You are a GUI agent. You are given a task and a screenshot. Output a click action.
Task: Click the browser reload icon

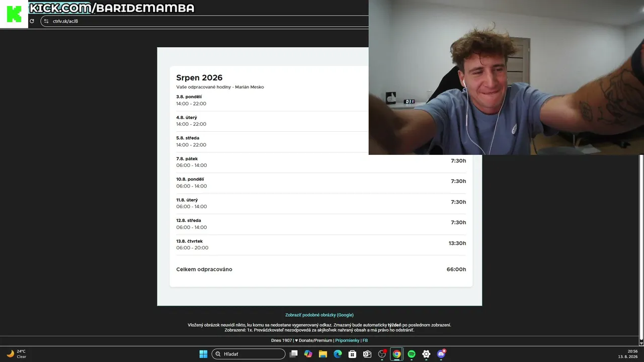(32, 21)
